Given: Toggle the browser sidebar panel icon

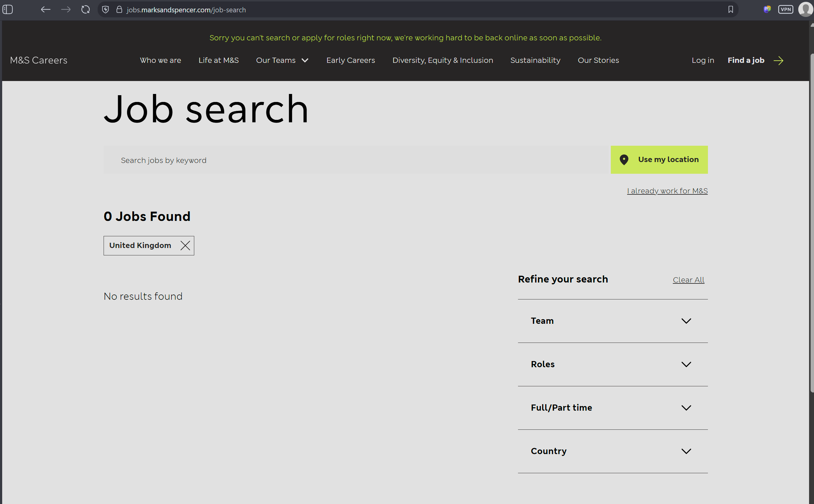Looking at the screenshot, I should (x=8, y=10).
